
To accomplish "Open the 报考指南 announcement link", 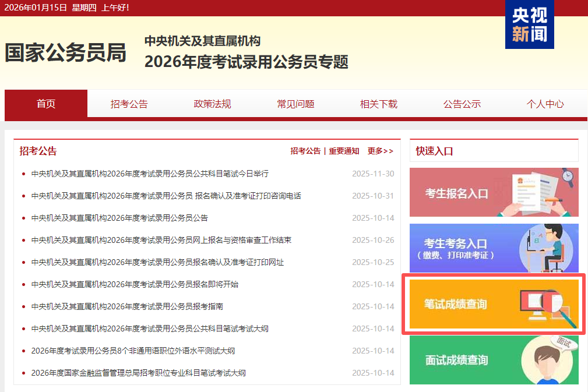I will tap(127, 306).
